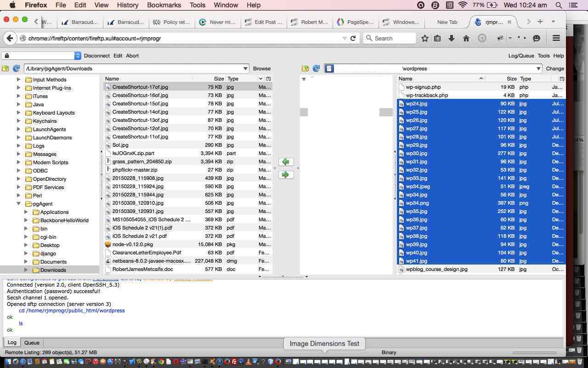Viewport: 588px width, 368px height.
Task: Click the node-v0.12.0.pkg package icon
Action: pos(108,244)
